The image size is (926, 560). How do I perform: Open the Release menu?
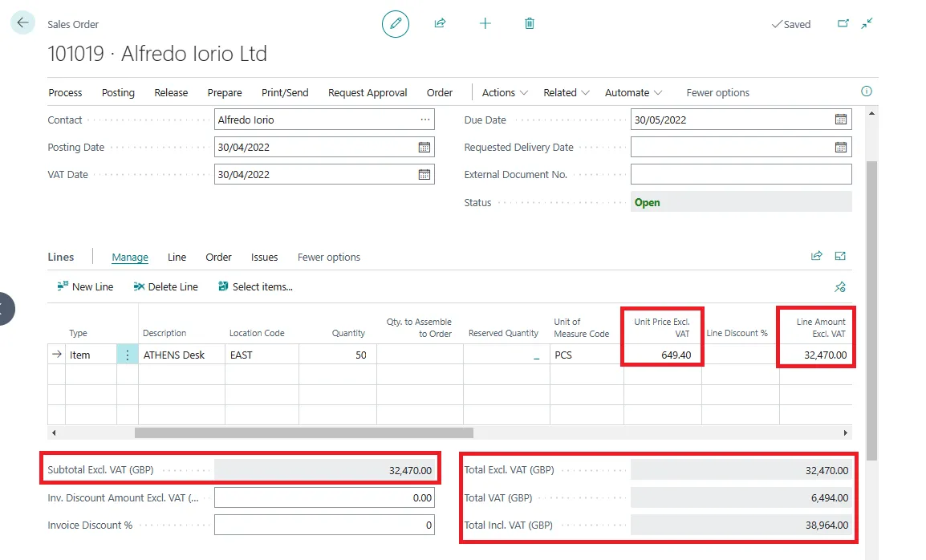(x=171, y=93)
